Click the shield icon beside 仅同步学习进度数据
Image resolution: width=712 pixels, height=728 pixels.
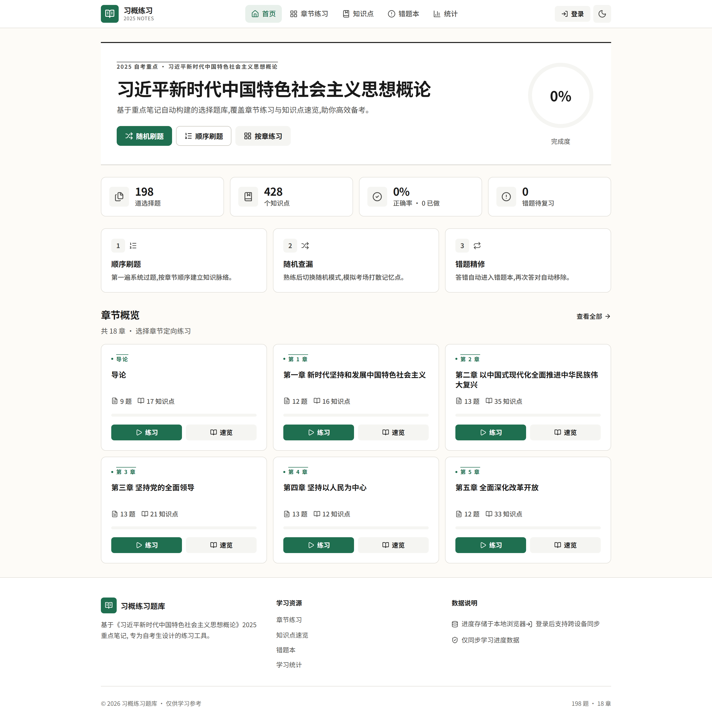point(455,640)
